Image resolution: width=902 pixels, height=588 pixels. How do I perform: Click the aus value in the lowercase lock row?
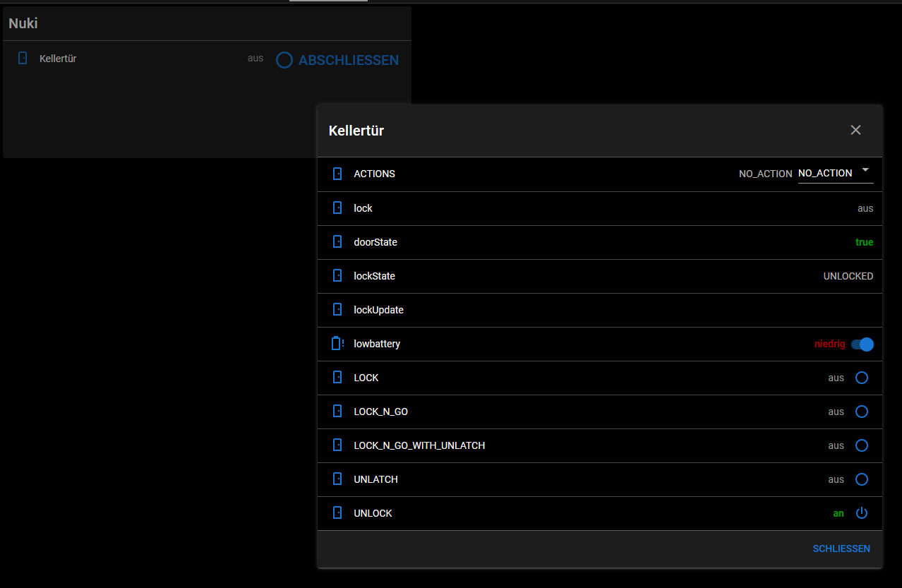coord(865,208)
